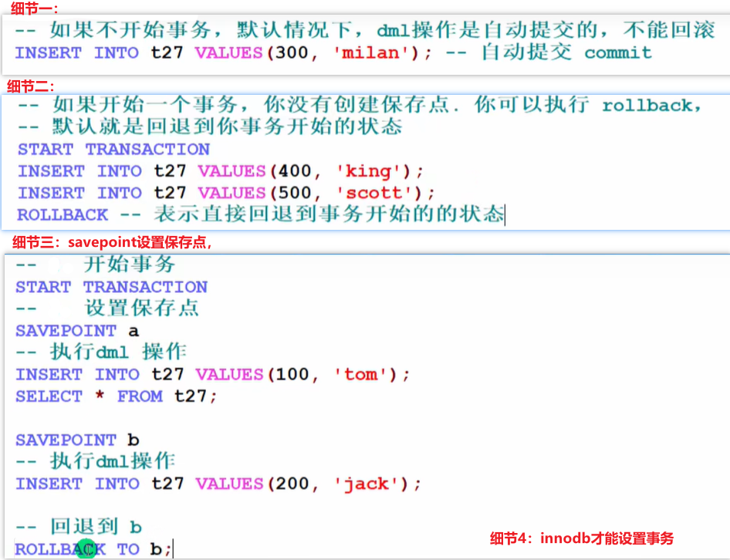Screen dimensions: 730x560
Task: Click the INSERT line with value 'jack'
Action: coord(218,484)
